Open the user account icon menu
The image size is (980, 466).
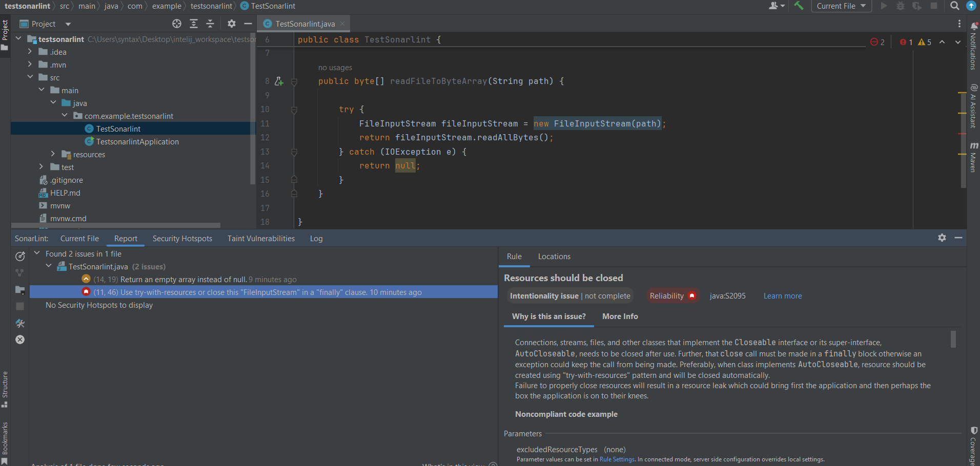pos(777,6)
